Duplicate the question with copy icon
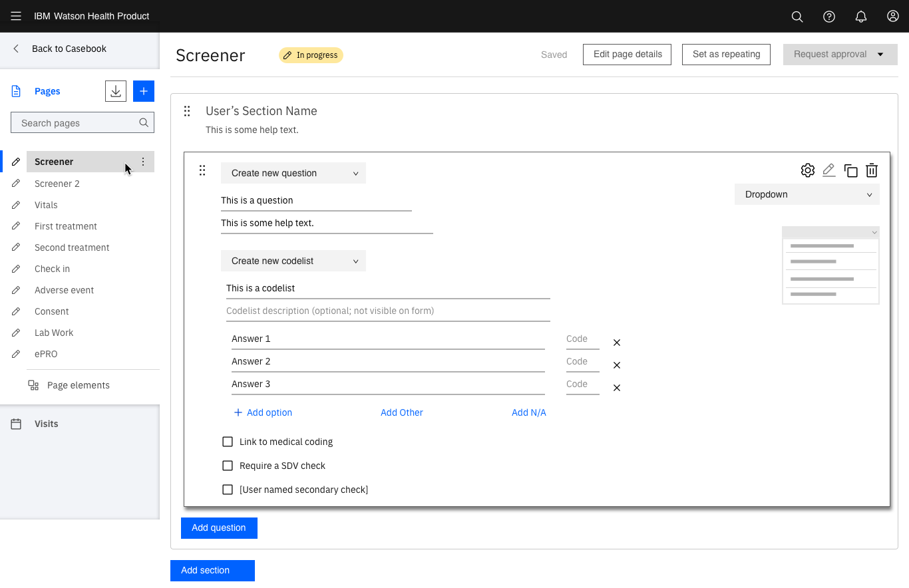Image resolution: width=909 pixels, height=588 pixels. [850, 171]
